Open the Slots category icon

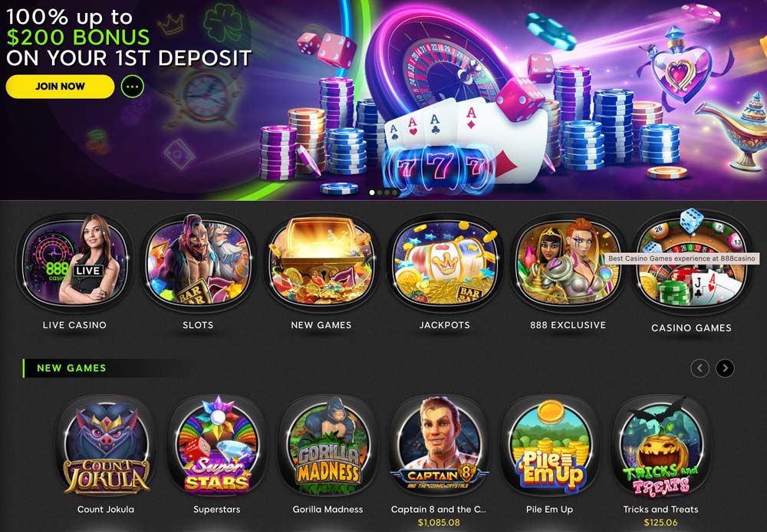click(198, 261)
